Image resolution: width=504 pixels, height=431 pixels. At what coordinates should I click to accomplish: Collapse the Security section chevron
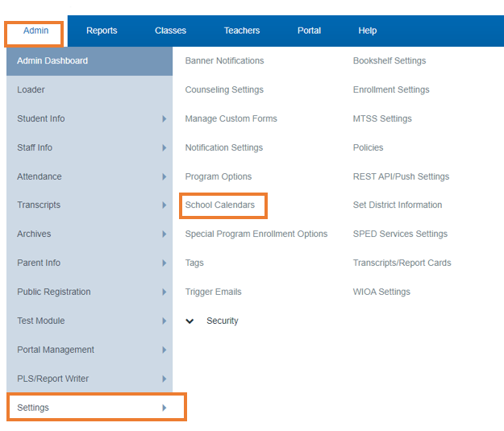190,321
